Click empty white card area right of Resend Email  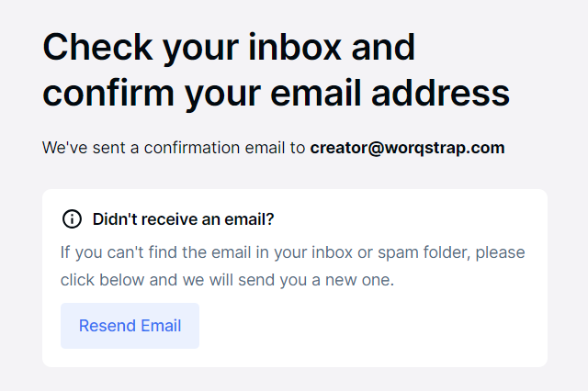click(x=367, y=326)
